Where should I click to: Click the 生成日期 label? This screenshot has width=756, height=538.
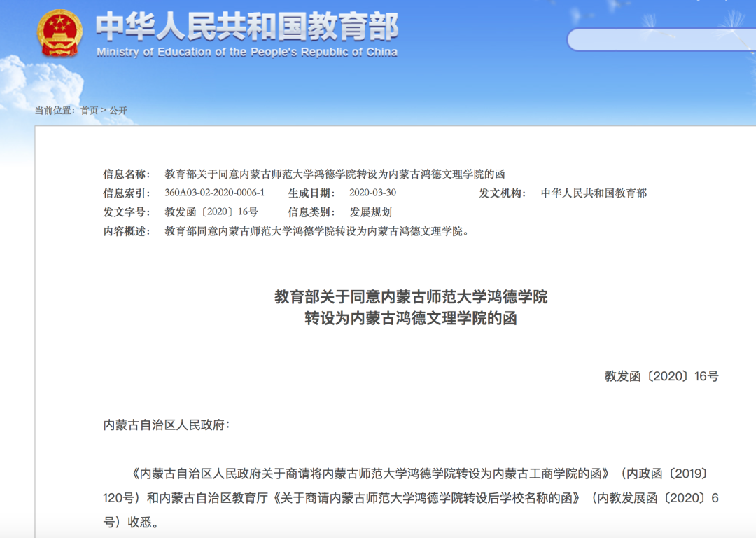point(311,193)
